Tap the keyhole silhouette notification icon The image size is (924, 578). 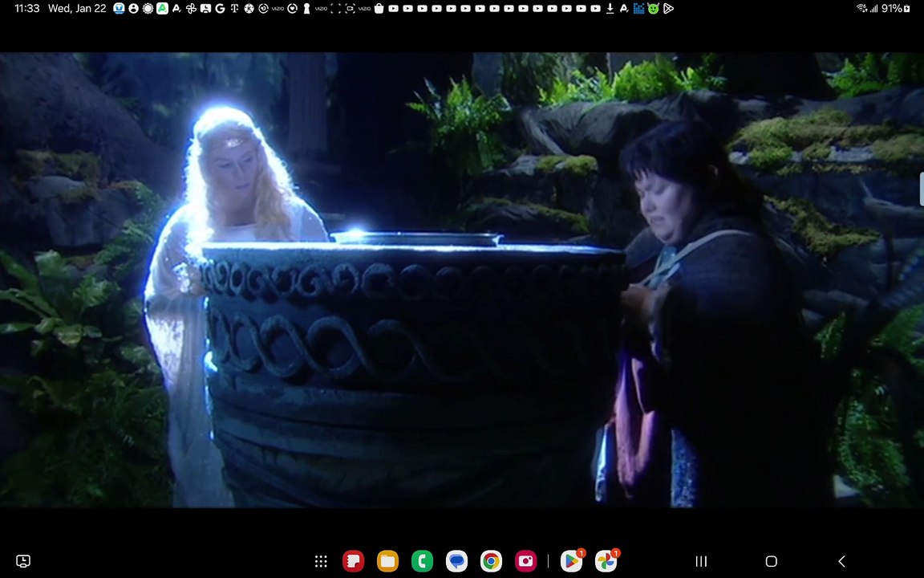coord(306,8)
